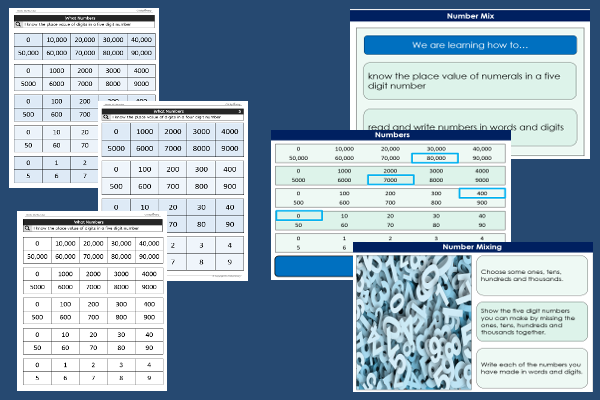This screenshot has width=600, height=400.
Task: Click 30,000 in the Numbers slide
Action: tap(436, 149)
